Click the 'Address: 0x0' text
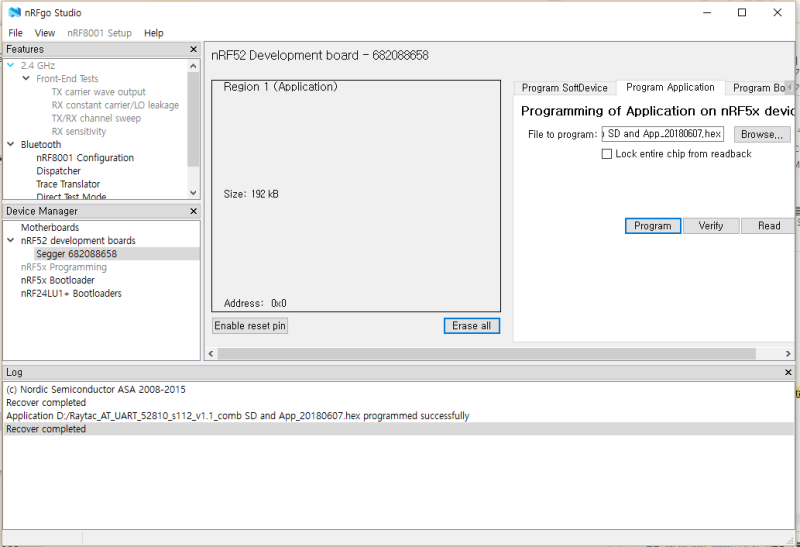800x547 pixels. (x=255, y=304)
